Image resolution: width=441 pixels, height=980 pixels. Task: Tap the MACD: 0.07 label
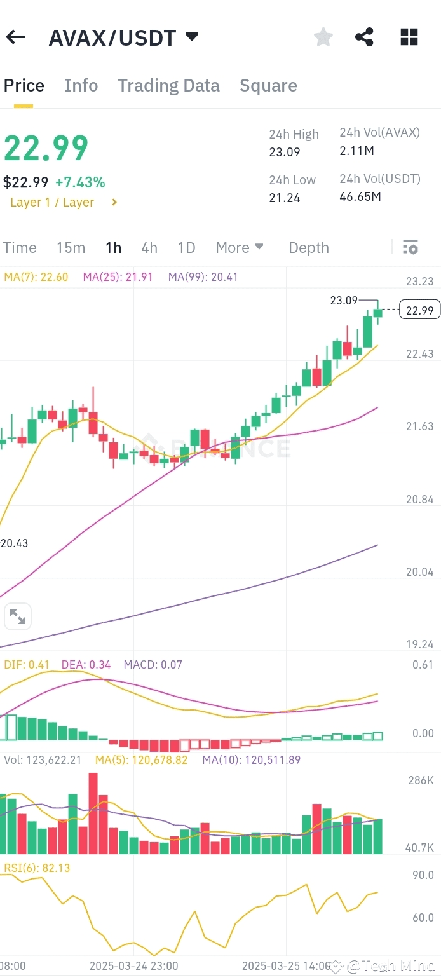[153, 665]
